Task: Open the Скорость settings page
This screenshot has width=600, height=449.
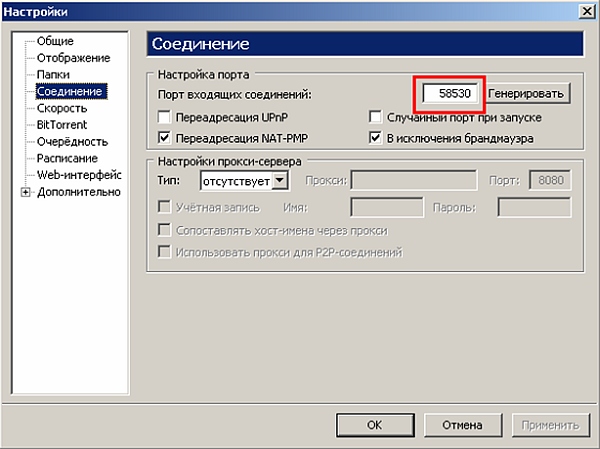Action: point(61,108)
